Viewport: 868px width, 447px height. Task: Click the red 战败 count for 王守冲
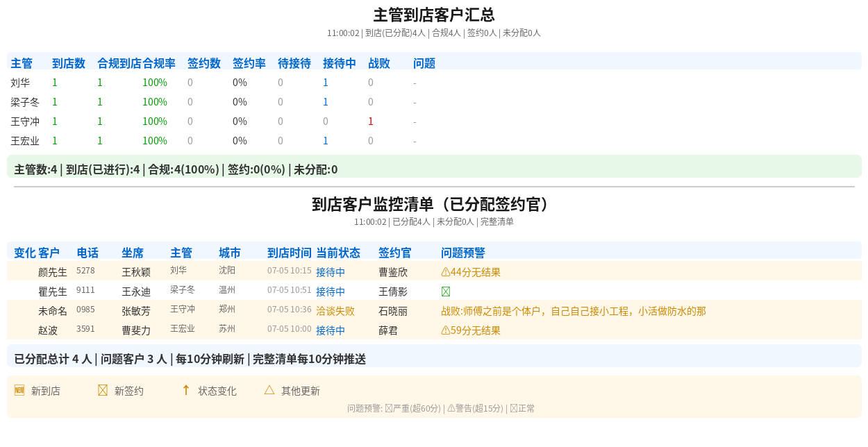pyautogui.click(x=371, y=121)
